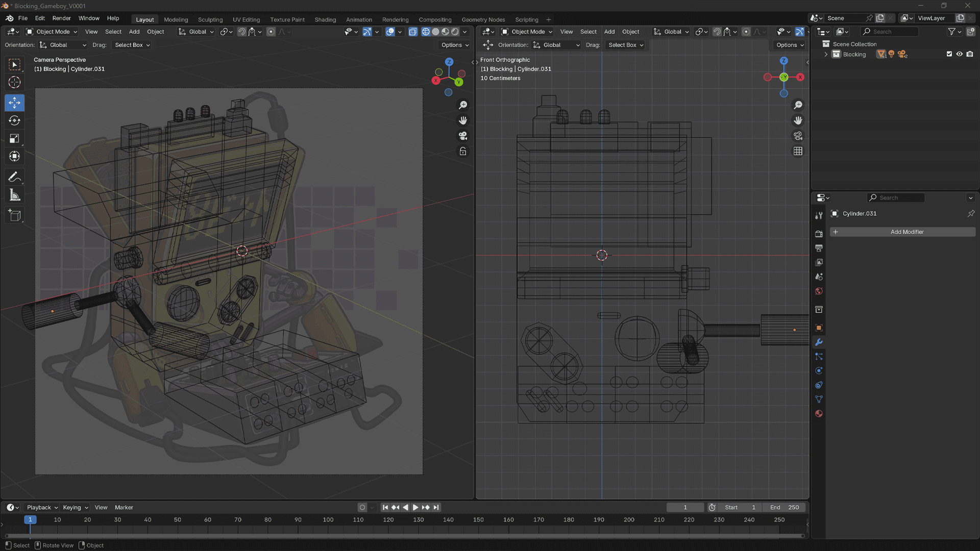The height and width of the screenshot is (551, 980).
Task: Set the End frame field to a new value
Action: point(785,507)
